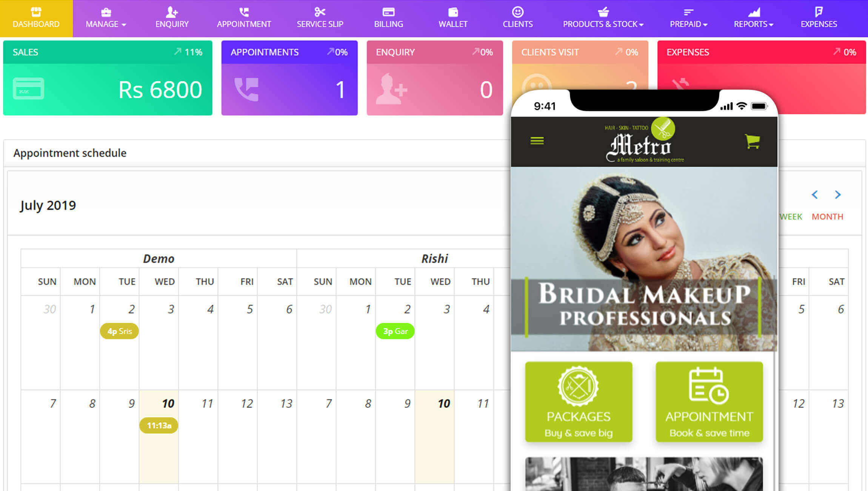Screen dimensions: 868x491
Task: Click the add-person icon in Enquiry card
Action: pos(391,89)
